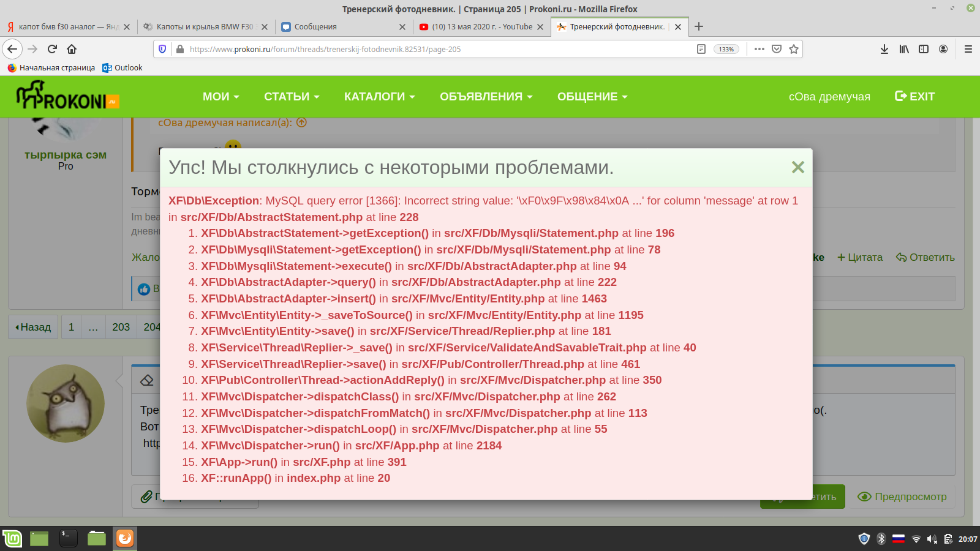The width and height of the screenshot is (980, 551).
Task: Toggle the Firefox sidebar icon
Action: click(924, 49)
